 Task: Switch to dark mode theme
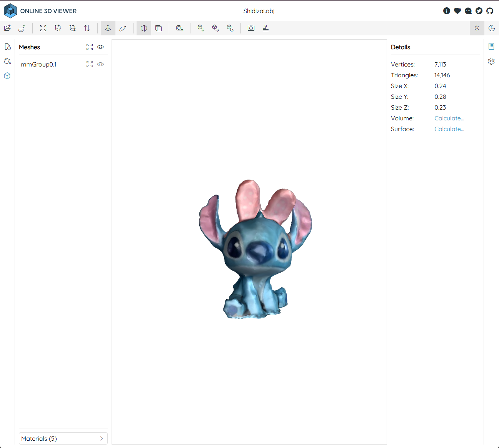point(491,28)
